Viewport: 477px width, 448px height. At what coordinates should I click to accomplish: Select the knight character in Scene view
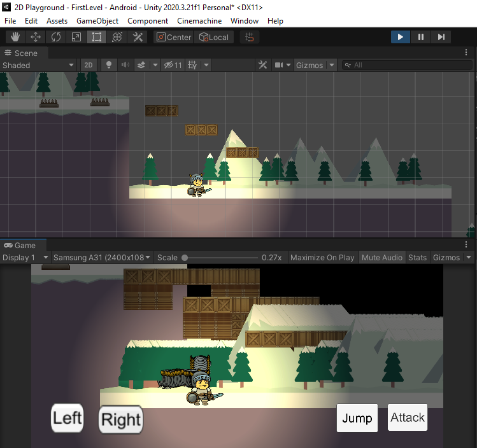197,185
